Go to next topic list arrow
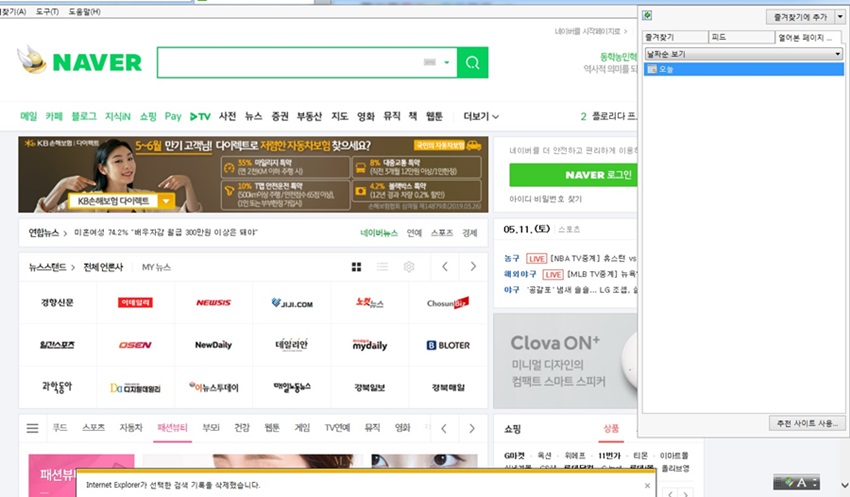The image size is (850, 497). [472, 428]
